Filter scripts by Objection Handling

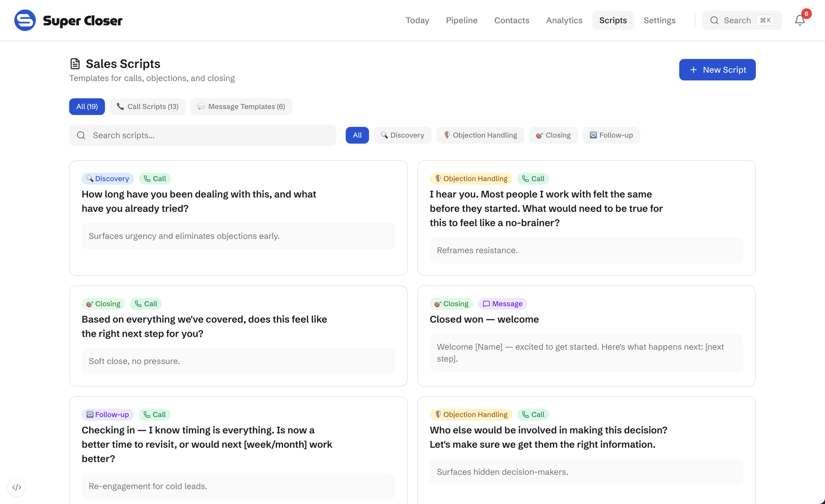480,135
